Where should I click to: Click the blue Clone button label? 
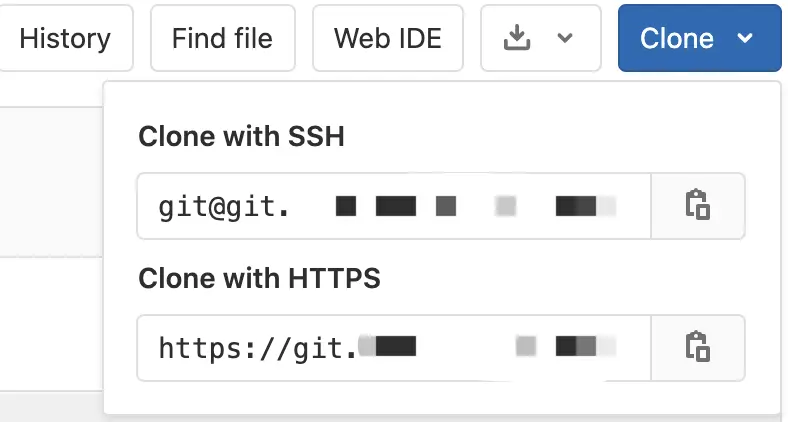[x=677, y=38]
